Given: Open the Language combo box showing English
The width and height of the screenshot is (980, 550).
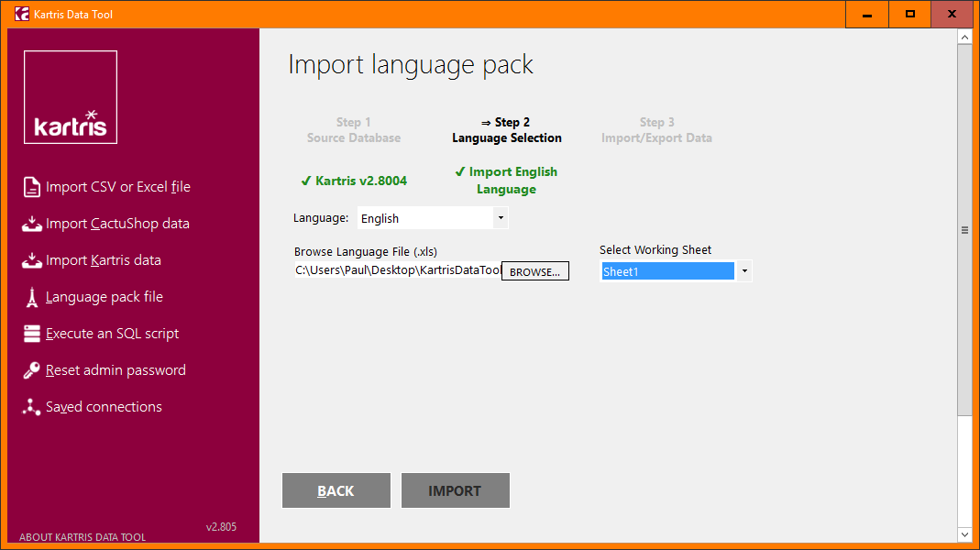Looking at the screenshot, I should click(x=433, y=218).
